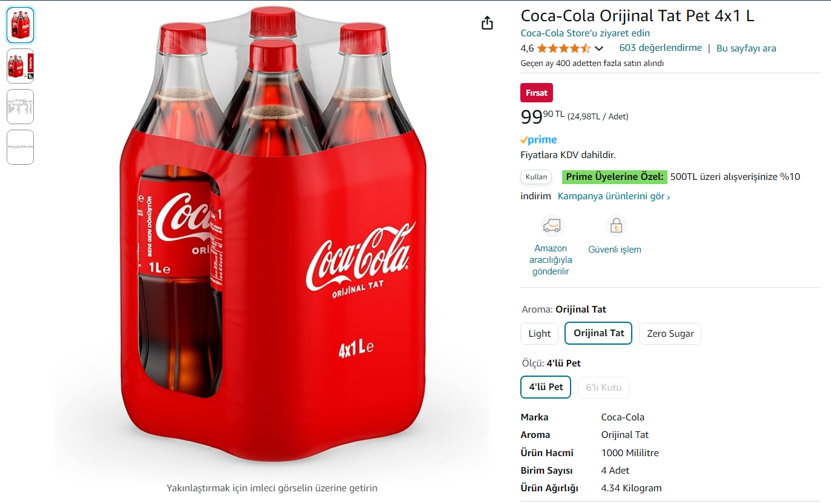
Task: Select the 4'lü Pet size option
Action: click(x=546, y=387)
